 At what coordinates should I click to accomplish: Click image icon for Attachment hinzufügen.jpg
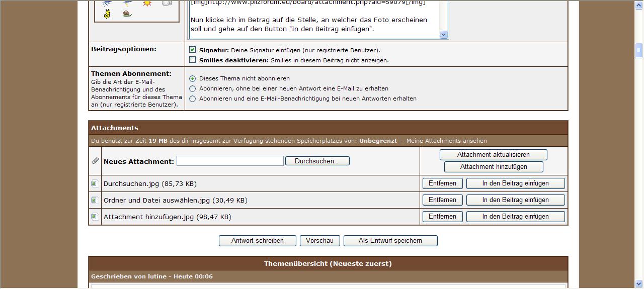point(95,217)
